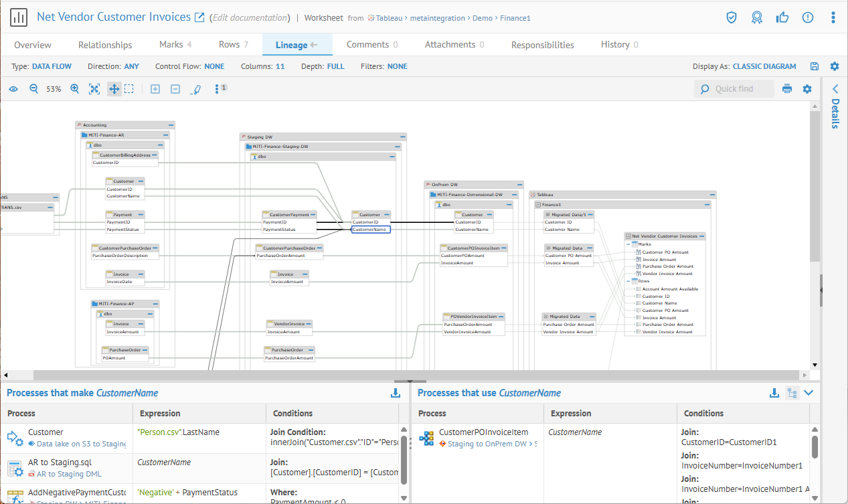848x504 pixels.
Task: Click the Edit documentation link
Action: [250, 18]
